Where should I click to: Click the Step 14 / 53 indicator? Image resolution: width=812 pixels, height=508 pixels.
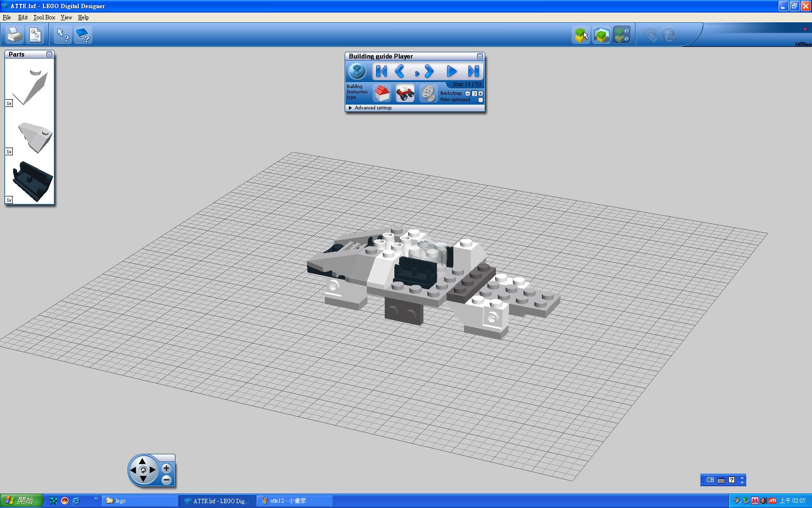pyautogui.click(x=466, y=84)
